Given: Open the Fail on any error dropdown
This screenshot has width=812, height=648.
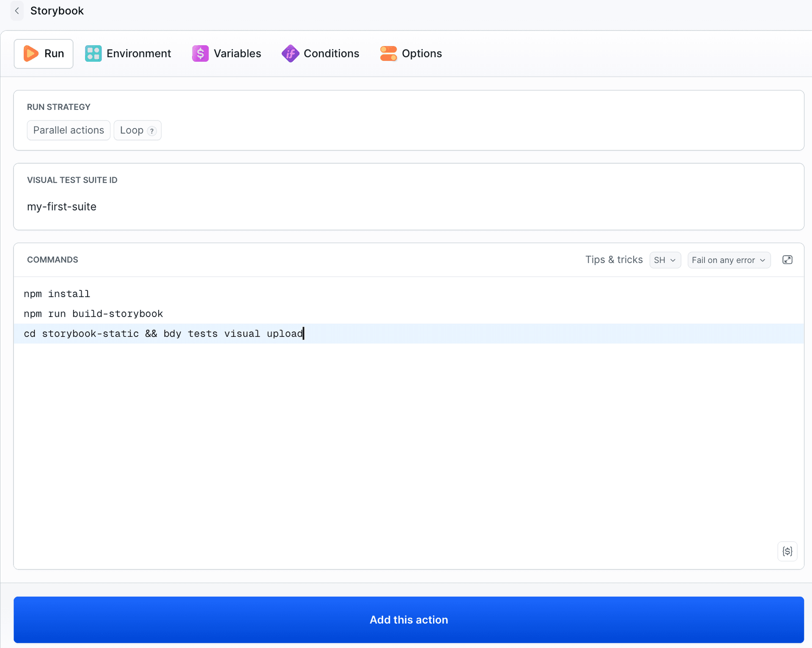Looking at the screenshot, I should tap(729, 260).
